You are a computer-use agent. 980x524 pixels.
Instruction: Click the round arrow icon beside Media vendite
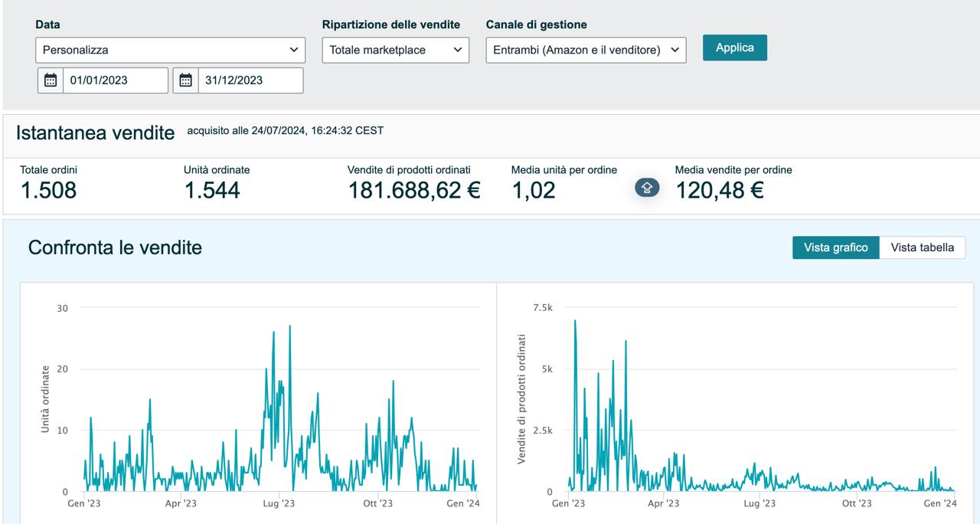click(646, 188)
